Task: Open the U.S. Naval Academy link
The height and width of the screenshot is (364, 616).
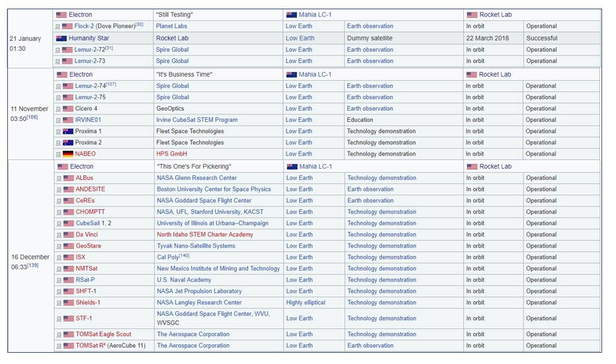Action: [184, 280]
